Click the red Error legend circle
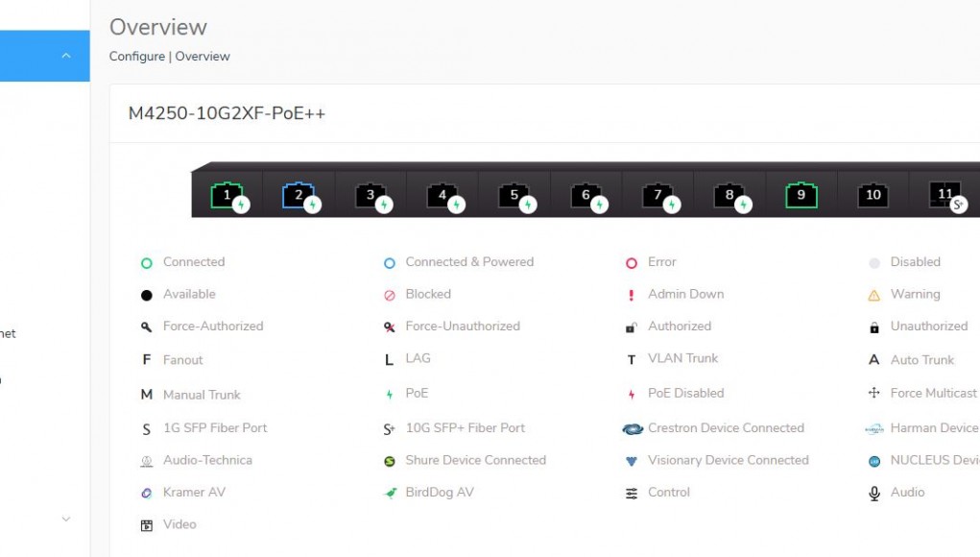The image size is (980, 557). click(x=632, y=263)
